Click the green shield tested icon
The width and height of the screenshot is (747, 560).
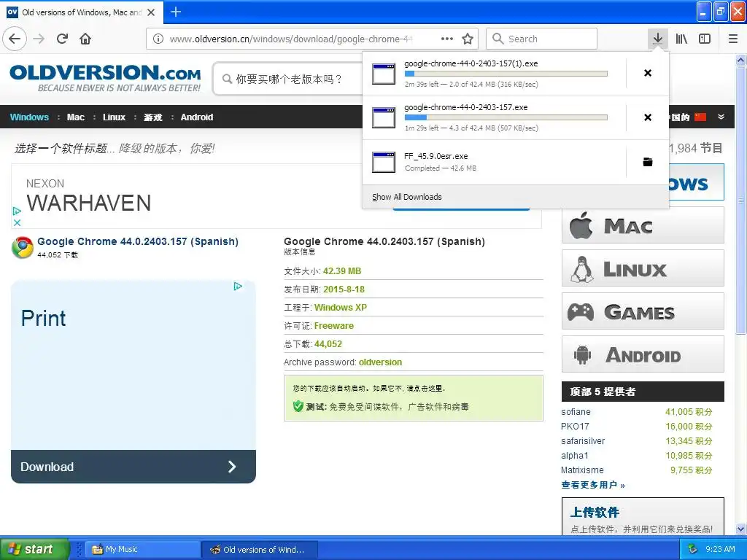298,406
